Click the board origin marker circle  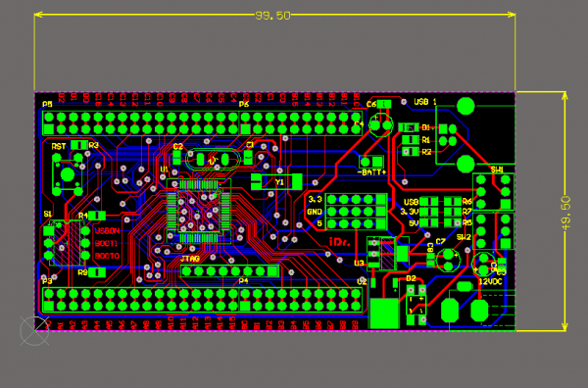[x=34, y=330]
